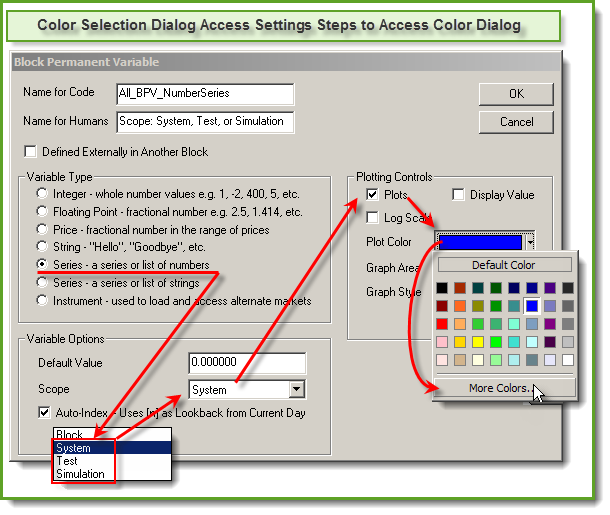Enable Defined Externally in Another Block
610x515 pixels.
31,152
